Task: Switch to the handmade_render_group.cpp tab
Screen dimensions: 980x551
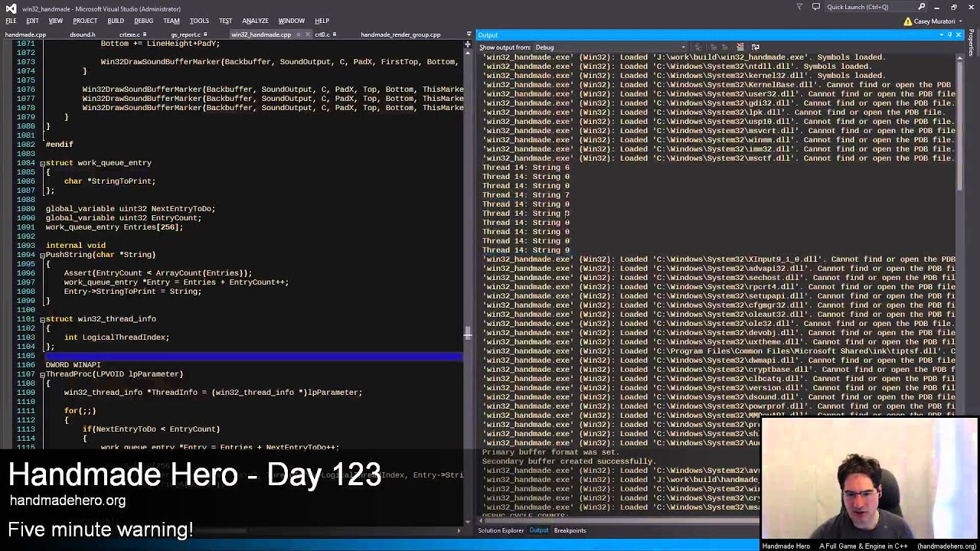Action: coord(400,34)
